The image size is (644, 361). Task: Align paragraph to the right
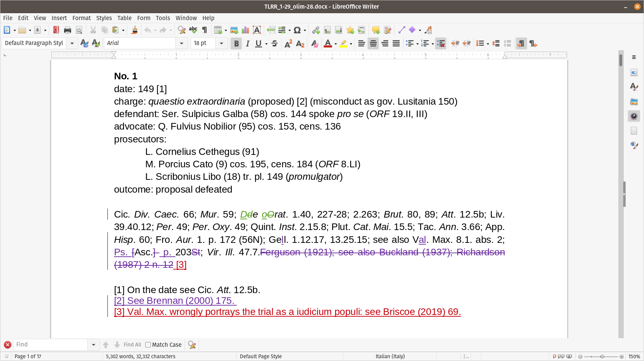[385, 43]
